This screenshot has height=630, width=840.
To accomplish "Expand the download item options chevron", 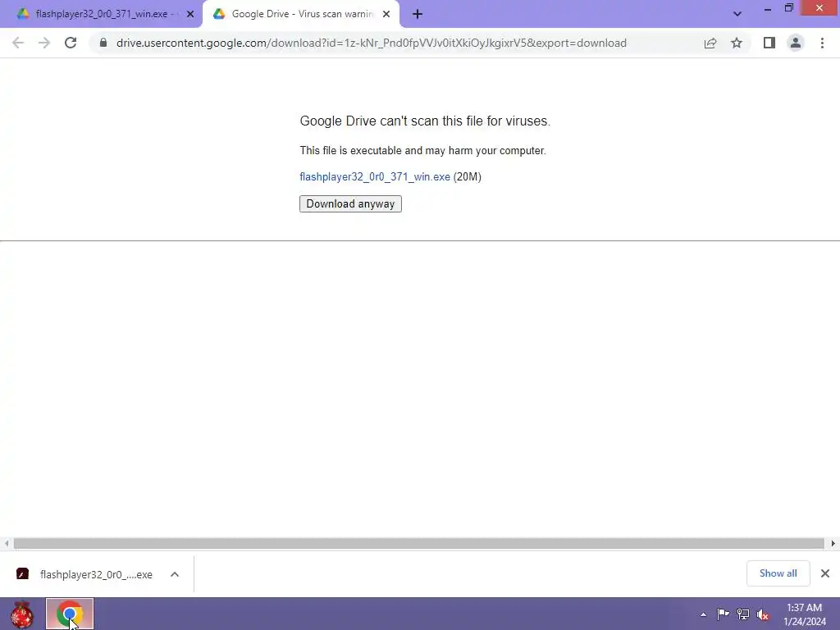I will (175, 574).
